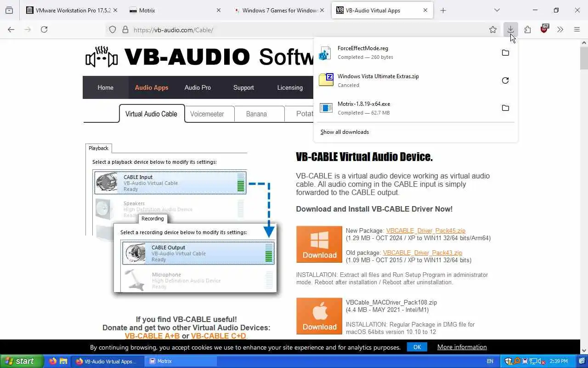Close the VB-Audio Virtual Apps tab
Screen dimensions: 588x368
(x=425, y=10)
